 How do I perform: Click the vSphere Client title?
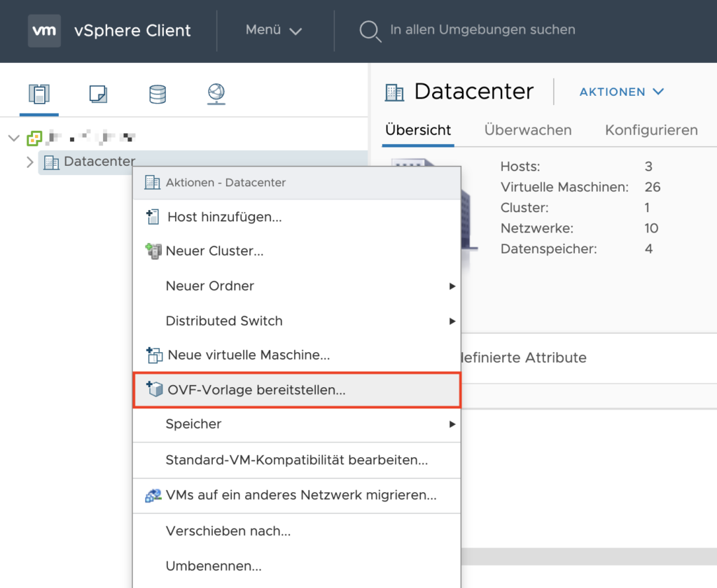132,31
